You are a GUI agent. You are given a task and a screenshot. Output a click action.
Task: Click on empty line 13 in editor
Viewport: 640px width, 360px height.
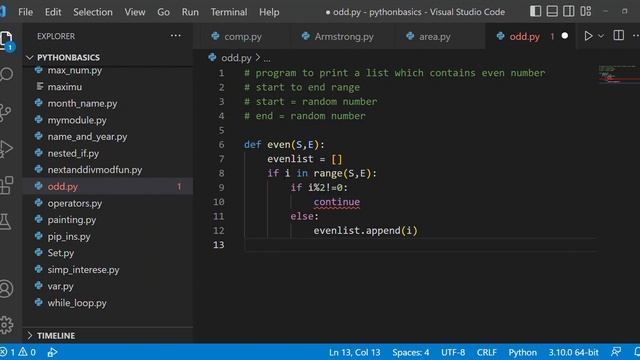420,244
